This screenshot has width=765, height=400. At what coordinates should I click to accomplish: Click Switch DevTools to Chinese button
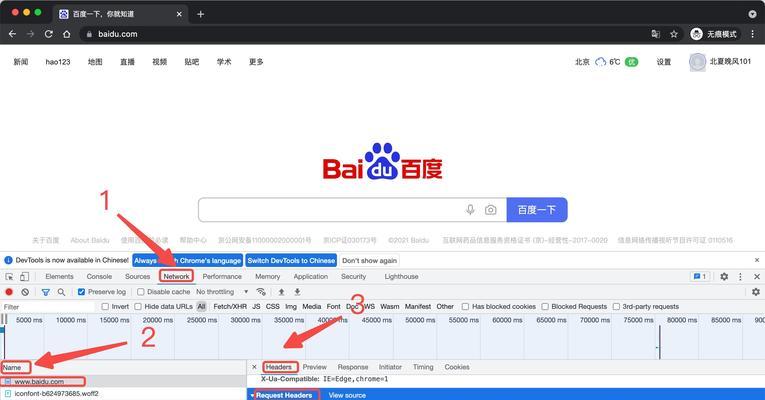pos(291,260)
